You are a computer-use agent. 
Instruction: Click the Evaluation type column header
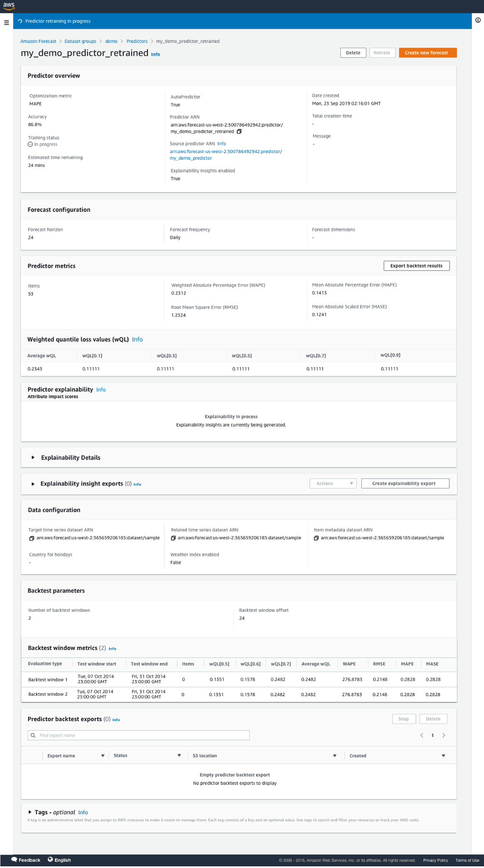45,664
